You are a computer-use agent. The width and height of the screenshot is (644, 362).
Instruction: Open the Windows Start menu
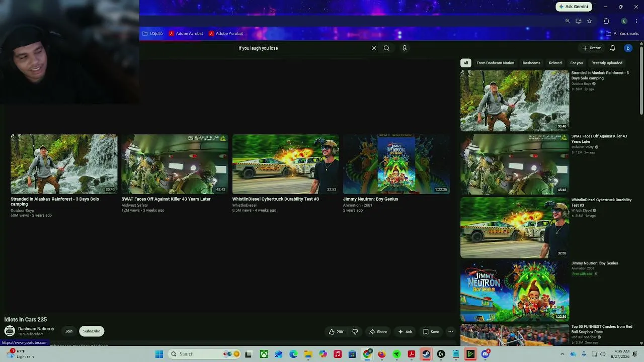[x=159, y=354]
